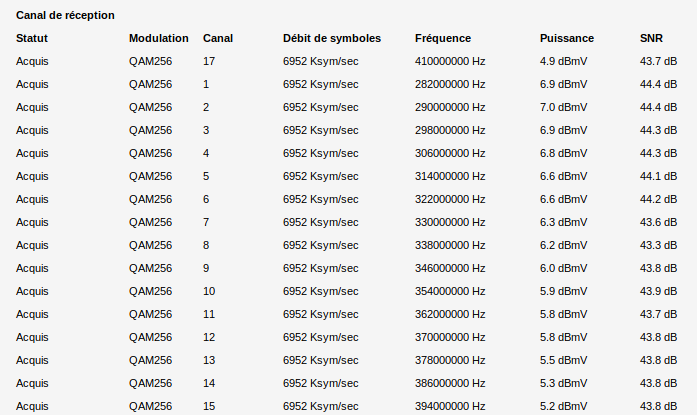Click the 43.9 dB SNR value
697x415 pixels.
point(658,291)
